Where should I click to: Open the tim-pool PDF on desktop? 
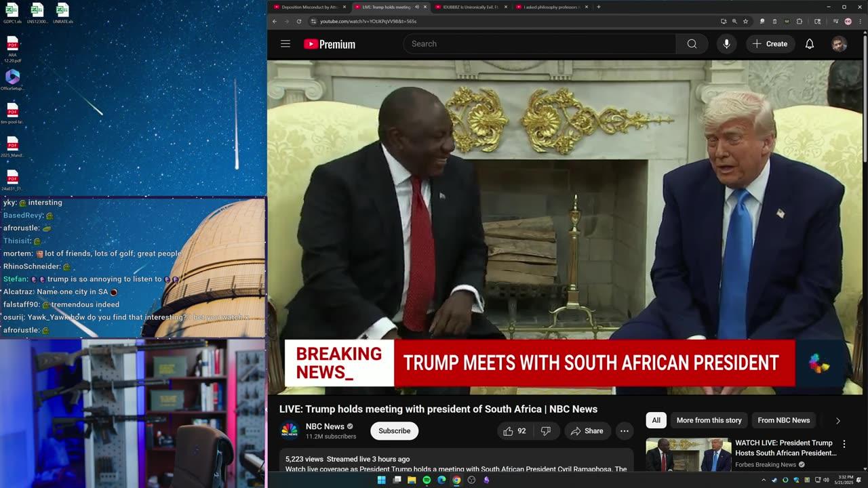[x=12, y=113]
